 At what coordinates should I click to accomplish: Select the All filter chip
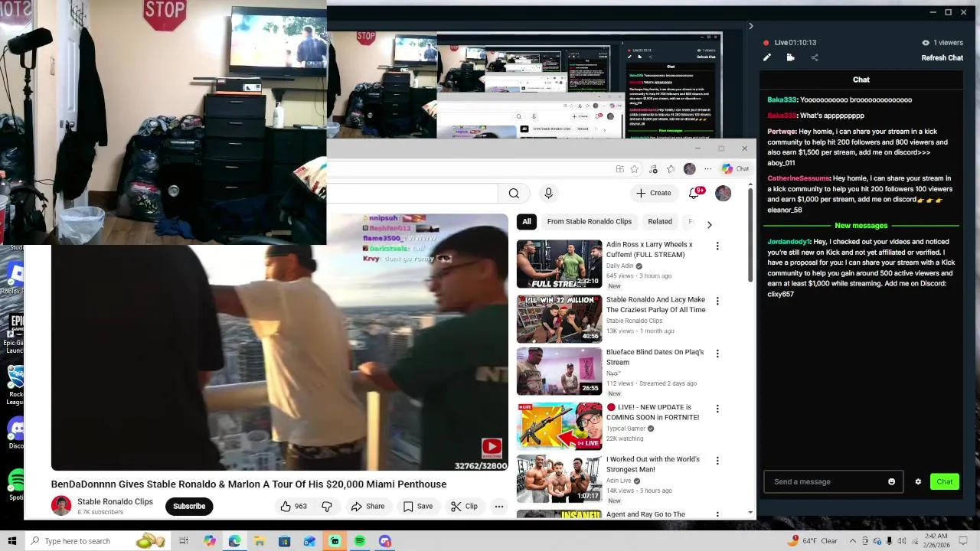click(x=526, y=222)
